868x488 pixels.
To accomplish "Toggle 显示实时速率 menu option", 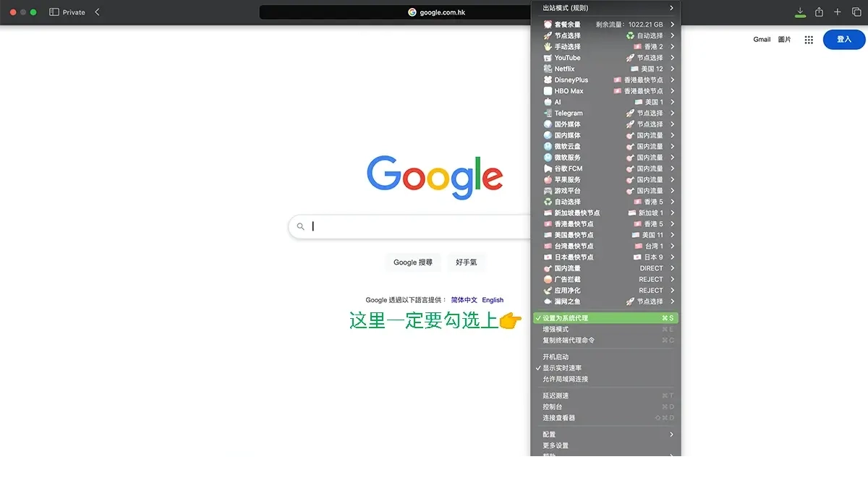I will pos(562,368).
